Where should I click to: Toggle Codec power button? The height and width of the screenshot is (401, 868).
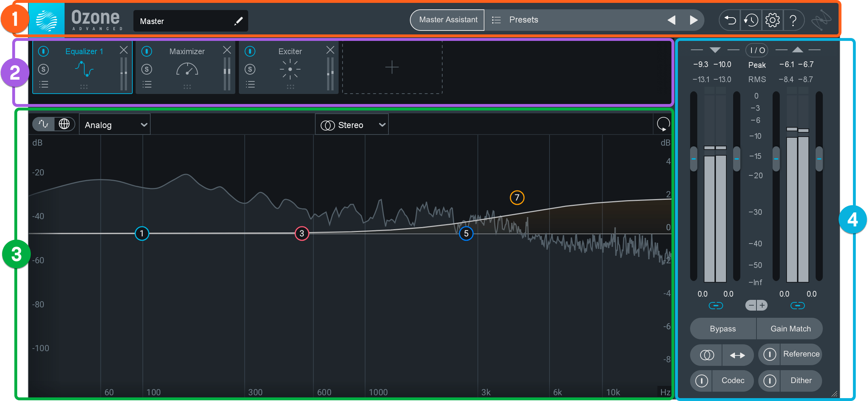pos(701,381)
